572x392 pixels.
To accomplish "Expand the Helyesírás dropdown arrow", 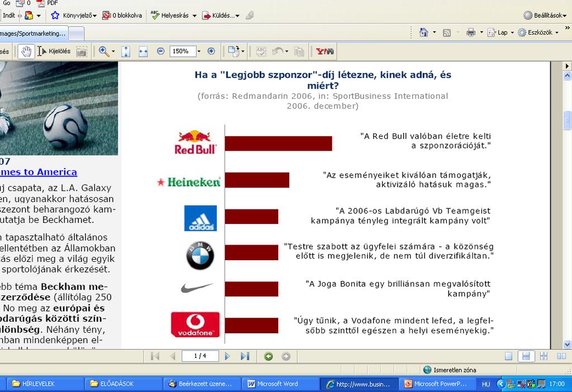I will point(194,16).
